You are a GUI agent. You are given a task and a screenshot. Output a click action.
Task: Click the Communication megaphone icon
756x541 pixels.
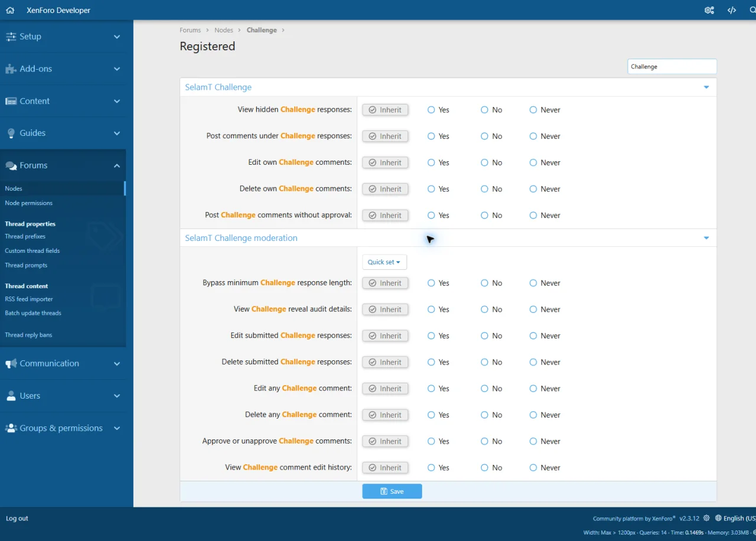(11, 364)
